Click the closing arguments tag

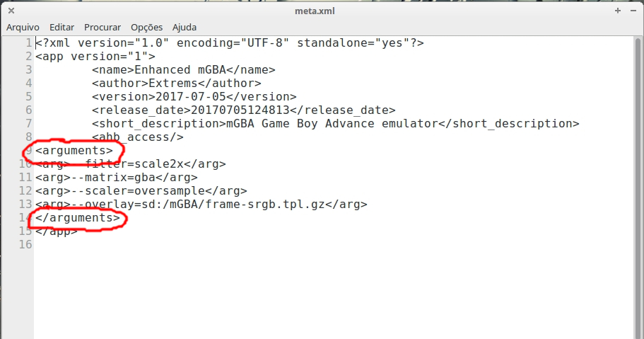pyautogui.click(x=78, y=218)
